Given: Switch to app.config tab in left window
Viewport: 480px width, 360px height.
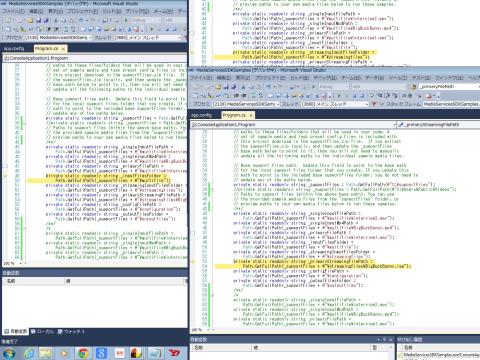Looking at the screenshot, I should pos(14,49).
